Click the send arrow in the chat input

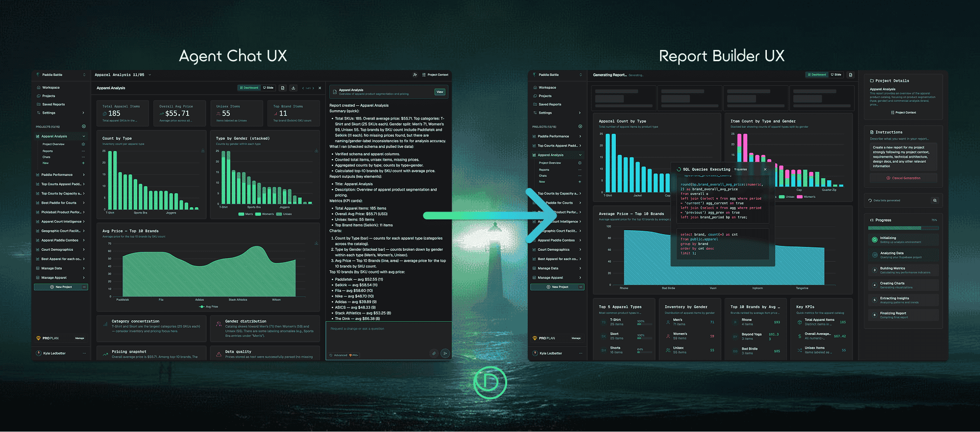point(445,353)
